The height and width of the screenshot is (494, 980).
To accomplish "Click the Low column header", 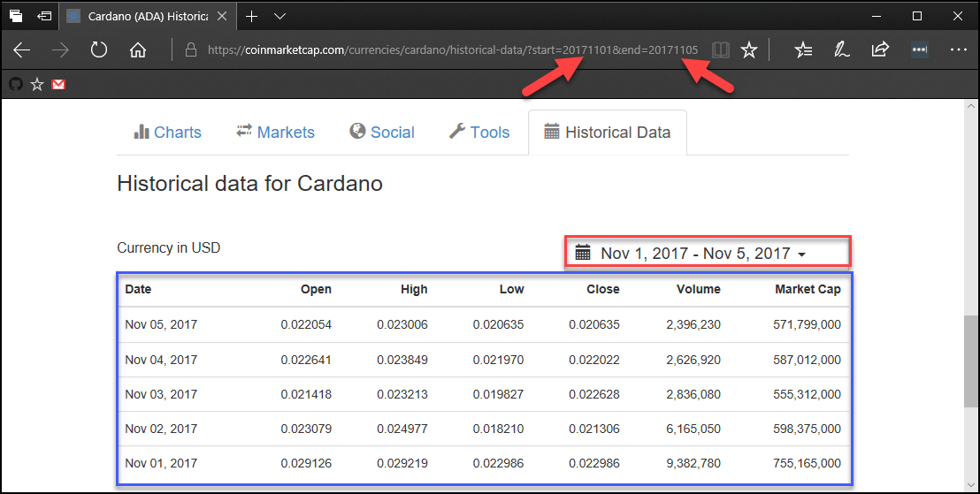I will coord(511,289).
